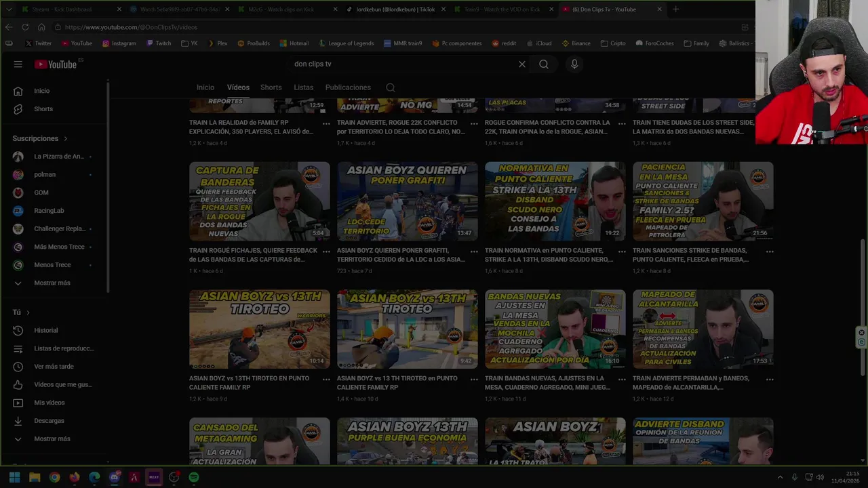Go to the YouTube home logo

click(56, 64)
